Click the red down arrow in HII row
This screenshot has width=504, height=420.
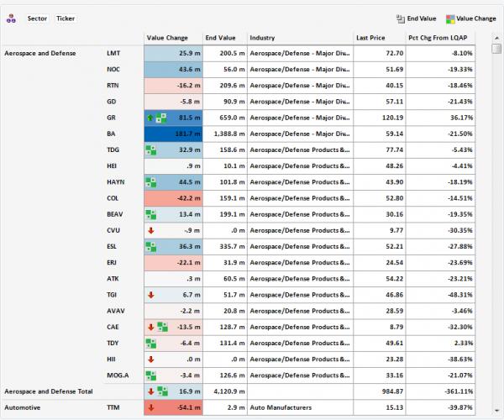150,360
